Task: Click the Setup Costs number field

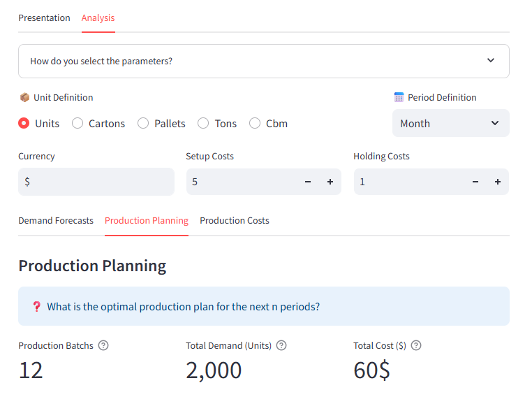Action: (x=241, y=182)
